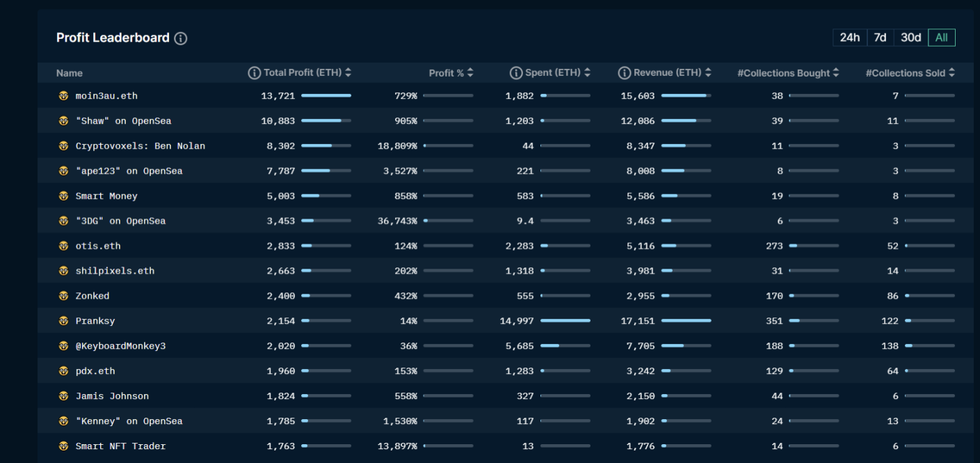Click the avatar icon beside Pranksy
Screen dimensions: 980x463
[x=63, y=321]
